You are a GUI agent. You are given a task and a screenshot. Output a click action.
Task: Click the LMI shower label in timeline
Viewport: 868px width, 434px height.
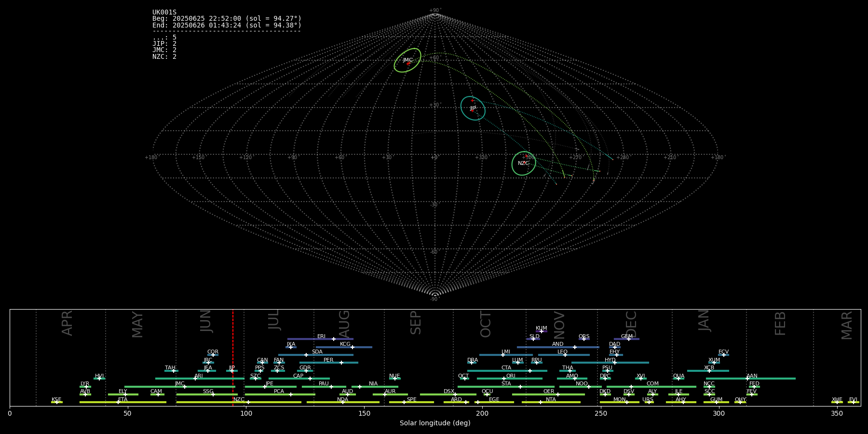(506, 352)
